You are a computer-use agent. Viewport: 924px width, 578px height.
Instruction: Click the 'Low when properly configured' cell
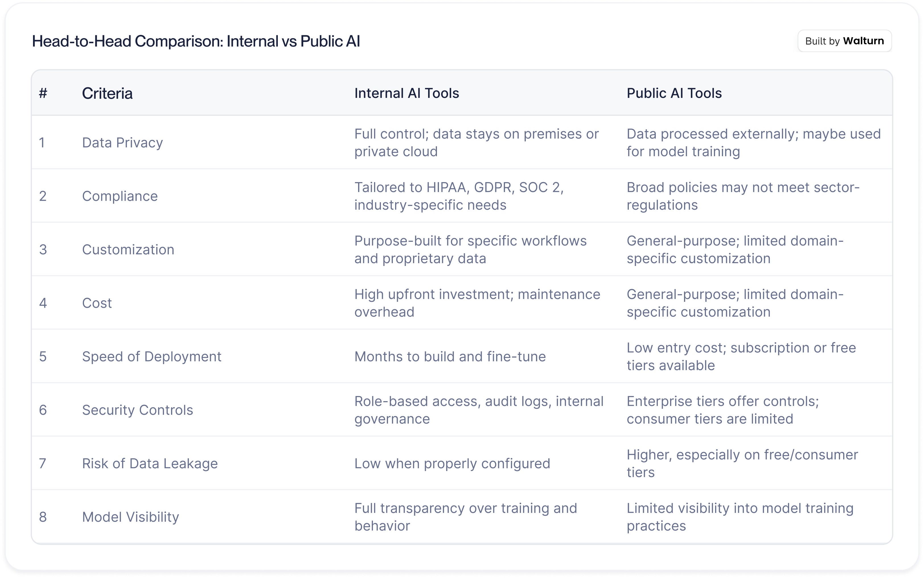click(x=452, y=464)
